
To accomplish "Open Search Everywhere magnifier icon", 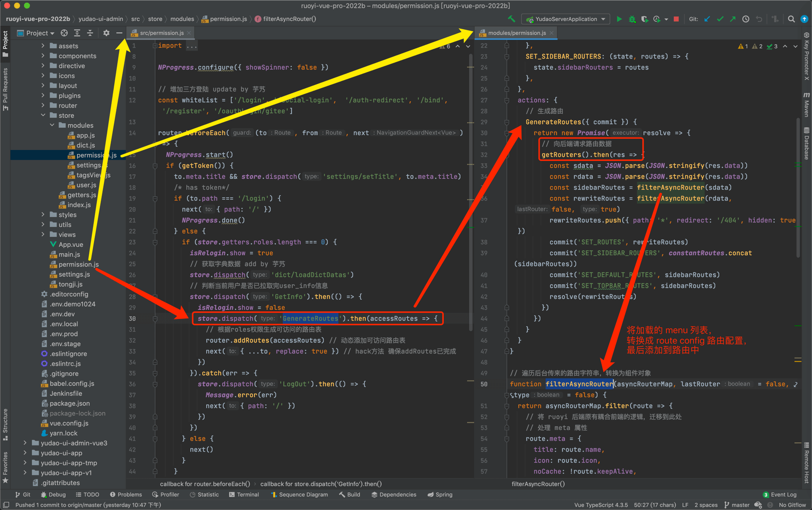I will (x=791, y=19).
